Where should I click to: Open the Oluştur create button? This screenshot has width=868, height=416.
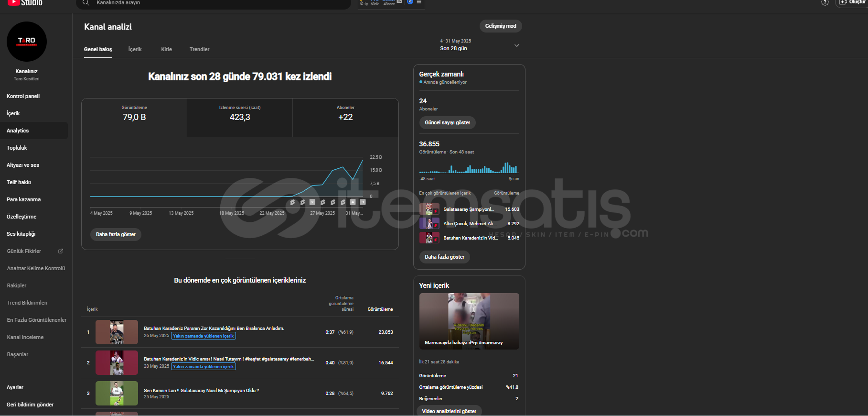853,3
